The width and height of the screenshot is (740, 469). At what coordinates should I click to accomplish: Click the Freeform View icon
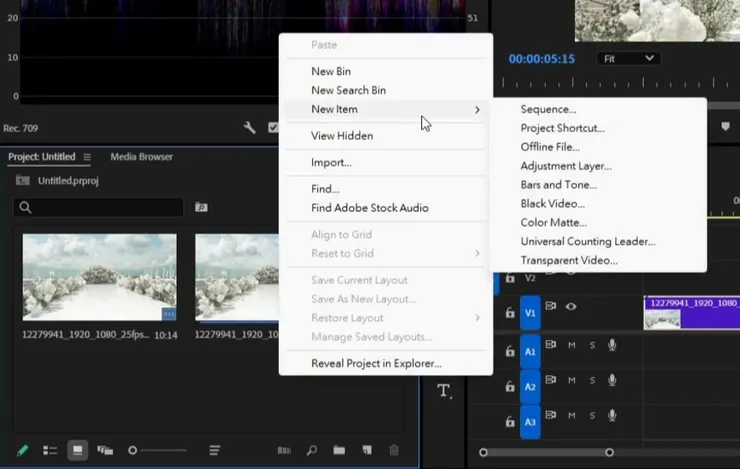(x=105, y=451)
